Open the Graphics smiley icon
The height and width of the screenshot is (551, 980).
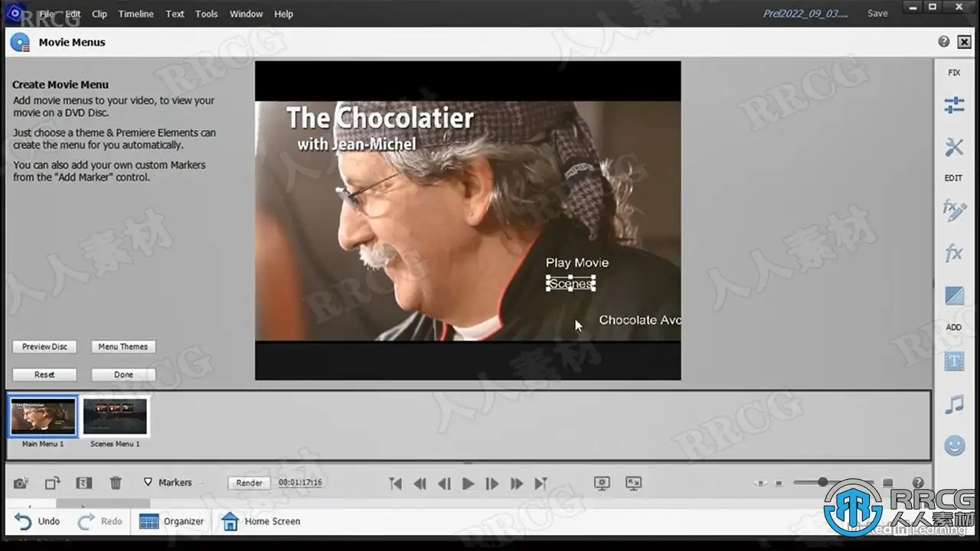coord(954,446)
